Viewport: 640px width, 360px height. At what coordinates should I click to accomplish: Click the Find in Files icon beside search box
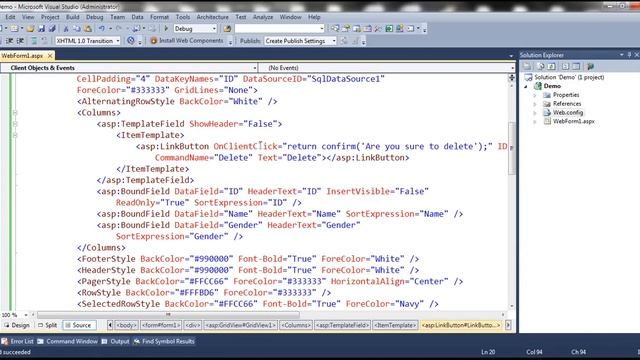pyautogui.click(x=227, y=29)
